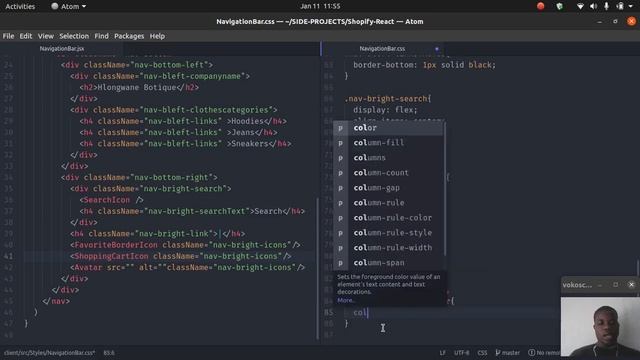Click the vokoscreen webcam window title

click(577, 285)
